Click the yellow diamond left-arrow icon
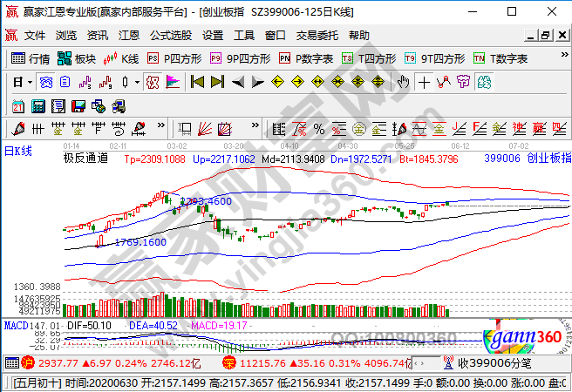The image size is (572, 392). (x=277, y=83)
